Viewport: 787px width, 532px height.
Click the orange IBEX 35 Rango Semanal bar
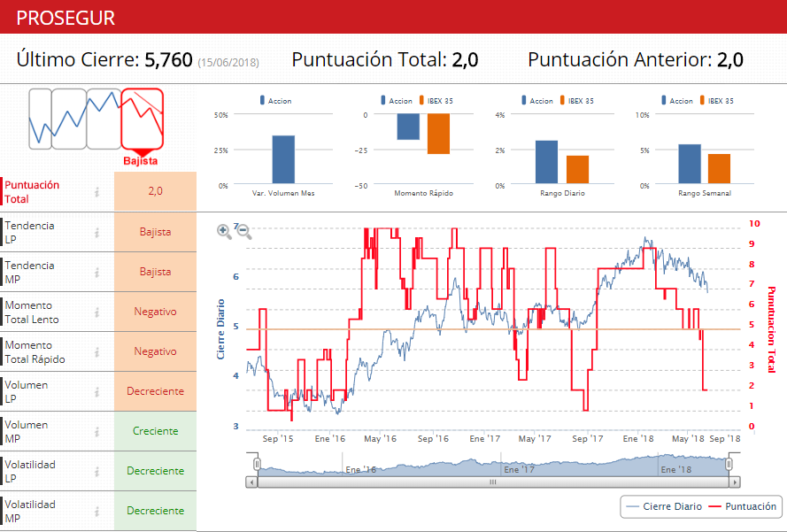click(719, 169)
